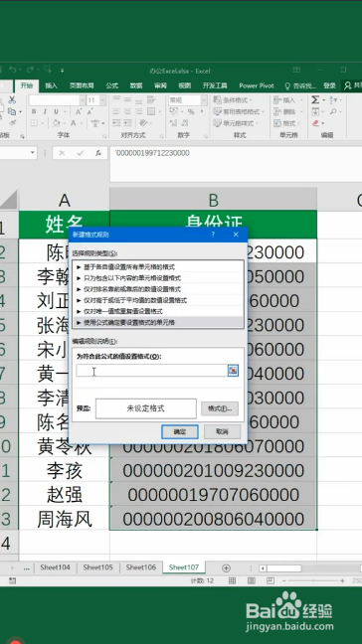Click the rule formula input field
This screenshot has height=644, width=362.
[151, 371]
